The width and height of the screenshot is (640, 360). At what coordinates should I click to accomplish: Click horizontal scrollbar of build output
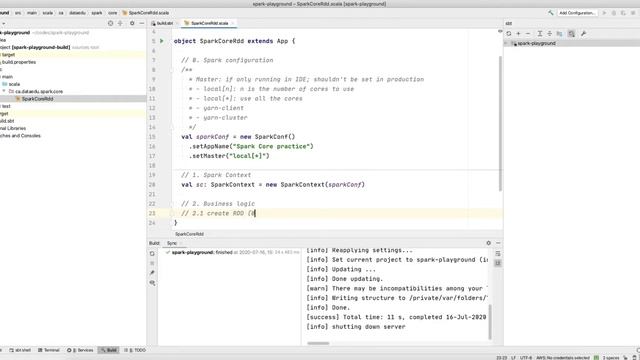(318, 343)
